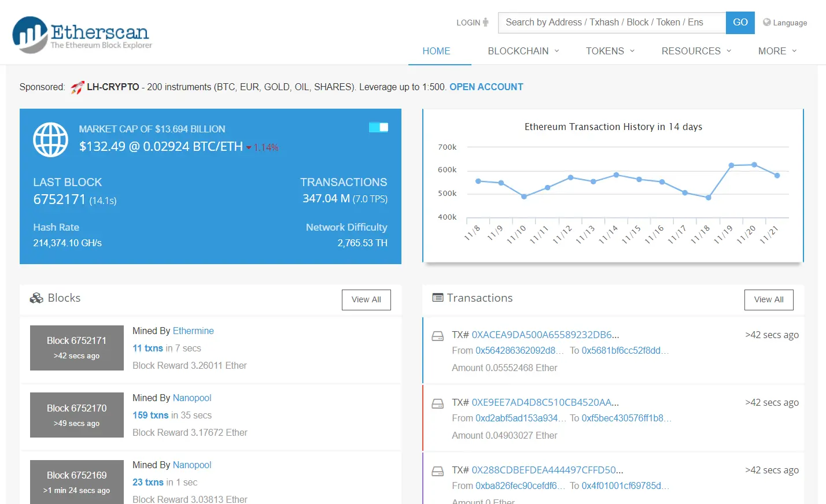Go to the HOME tab
Image resolution: width=826 pixels, height=504 pixels.
tap(436, 51)
